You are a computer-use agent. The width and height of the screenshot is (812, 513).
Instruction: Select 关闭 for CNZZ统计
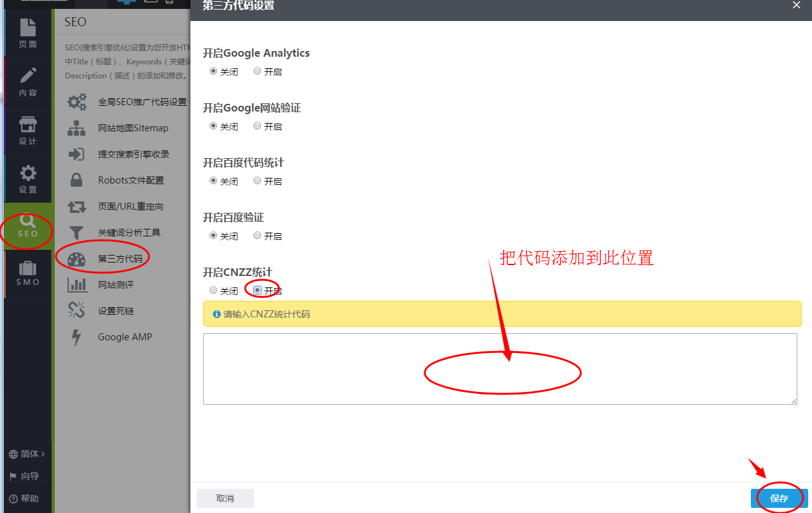213,290
